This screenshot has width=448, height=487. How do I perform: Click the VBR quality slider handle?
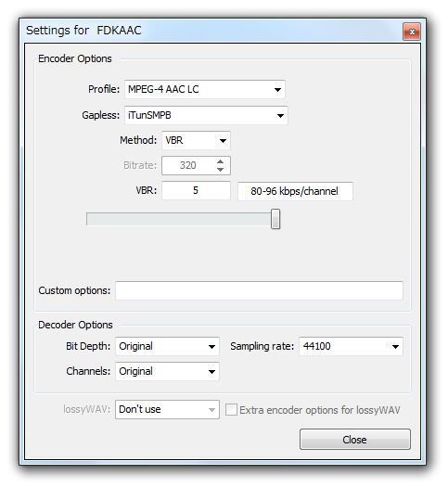point(275,219)
